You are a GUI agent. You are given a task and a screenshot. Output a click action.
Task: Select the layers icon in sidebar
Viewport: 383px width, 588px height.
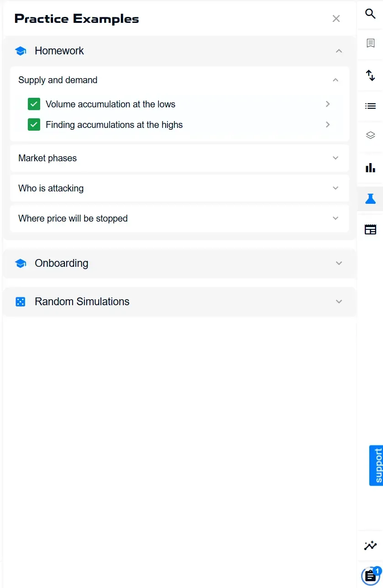[x=370, y=136]
